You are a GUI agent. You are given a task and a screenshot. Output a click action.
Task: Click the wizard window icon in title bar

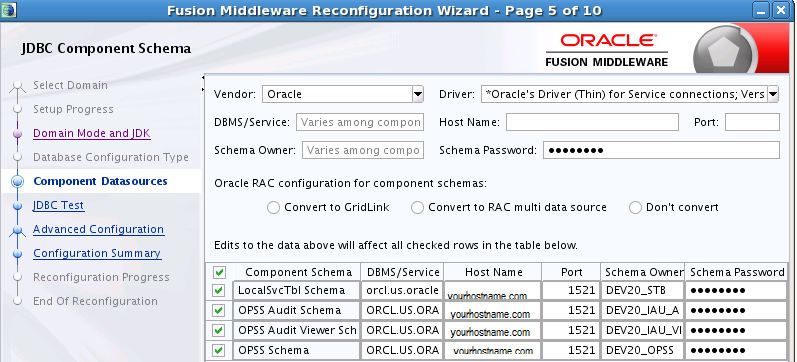point(9,10)
